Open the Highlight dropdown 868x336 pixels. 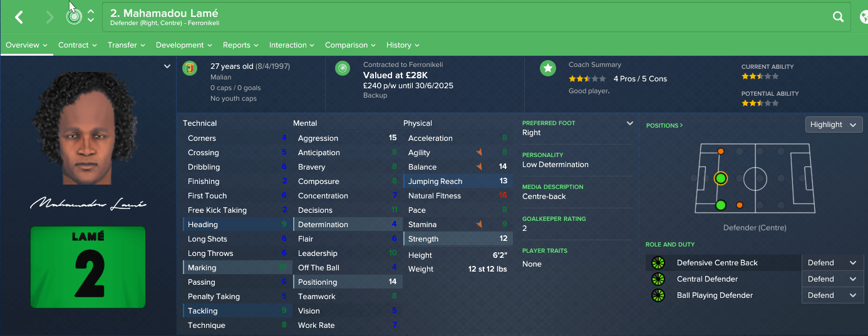(833, 125)
